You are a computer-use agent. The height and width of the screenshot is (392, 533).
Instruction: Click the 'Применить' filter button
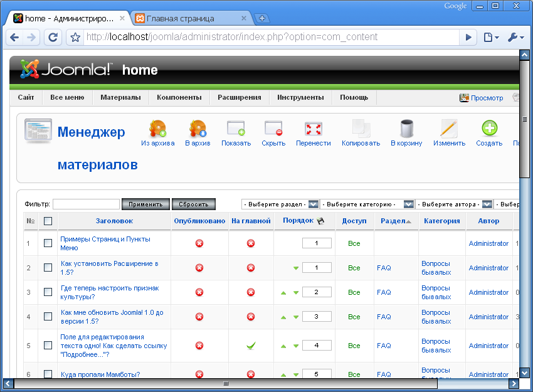(145, 204)
